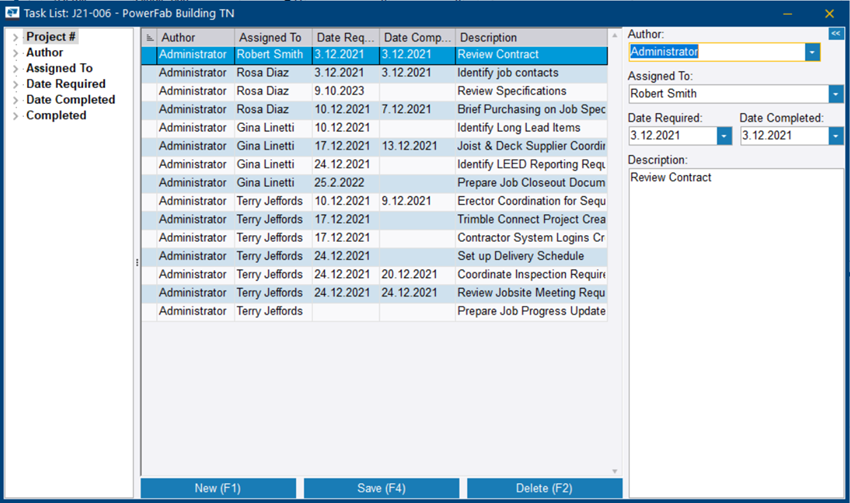850x503 pixels.
Task: Expand the Date Completed tree node
Action: pos(16,100)
